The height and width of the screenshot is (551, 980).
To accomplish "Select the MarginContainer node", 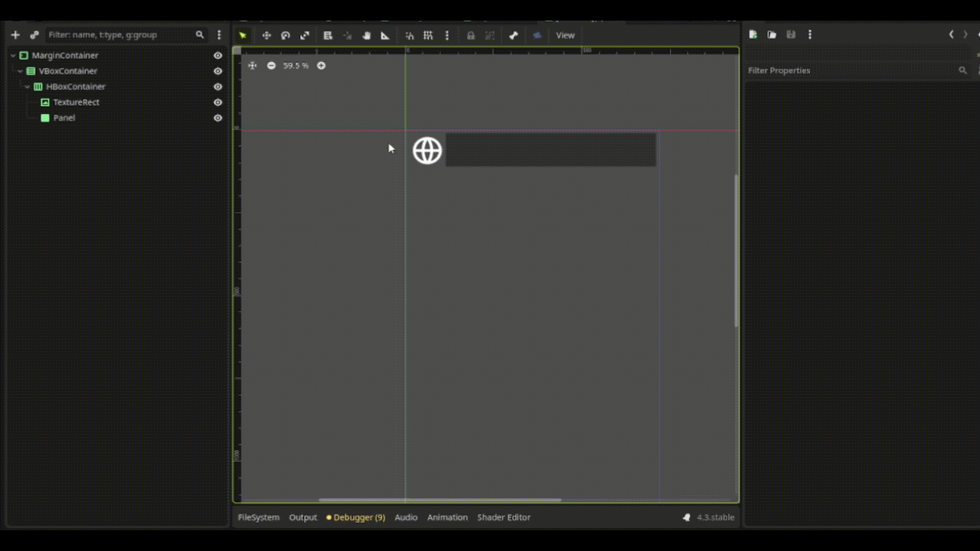I will pyautogui.click(x=65, y=56).
